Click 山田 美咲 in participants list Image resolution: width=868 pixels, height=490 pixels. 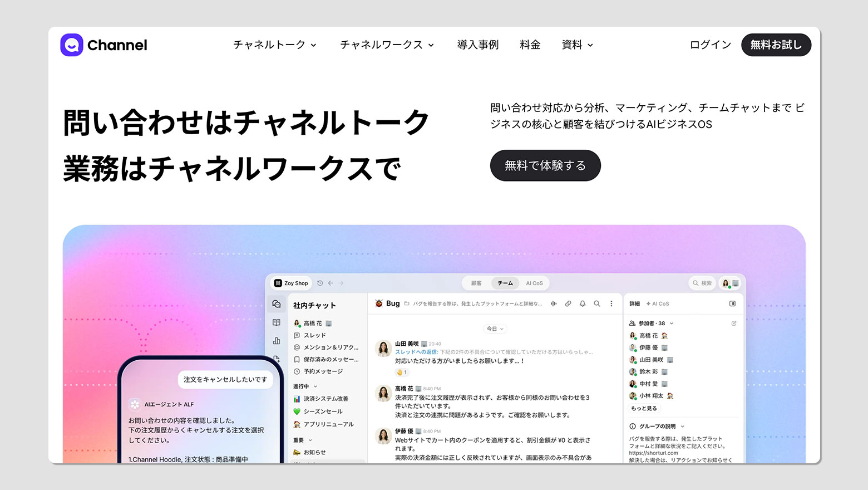click(651, 360)
